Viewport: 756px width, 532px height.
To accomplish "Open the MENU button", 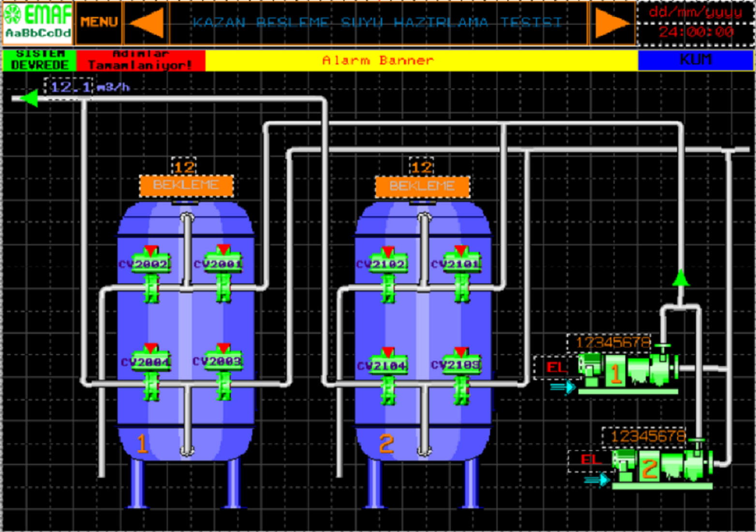I will [99, 22].
